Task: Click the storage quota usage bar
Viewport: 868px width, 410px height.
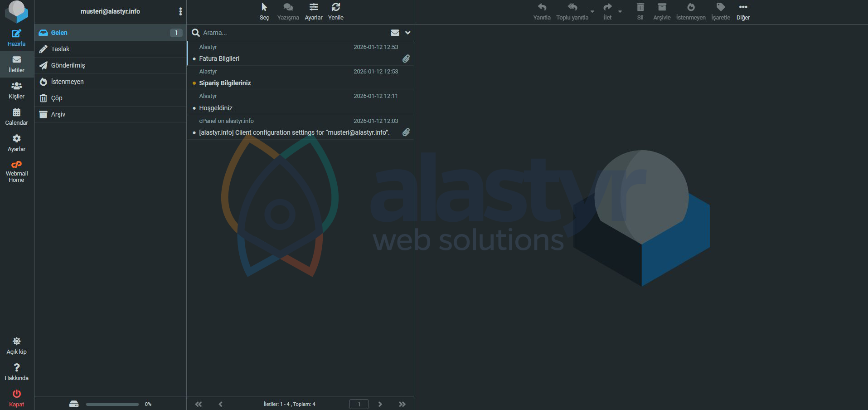Action: coord(112,404)
